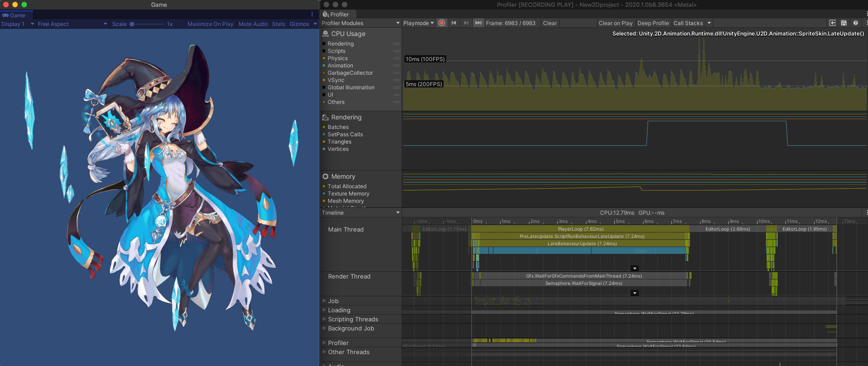Screen dimensions: 868x366
Task: Click drag handle next to Scripts category
Action: (397, 51)
